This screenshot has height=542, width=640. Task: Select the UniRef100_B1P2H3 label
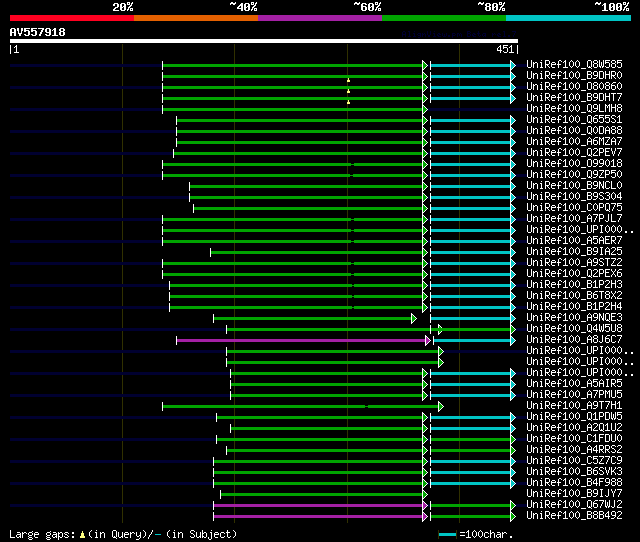click(574, 284)
